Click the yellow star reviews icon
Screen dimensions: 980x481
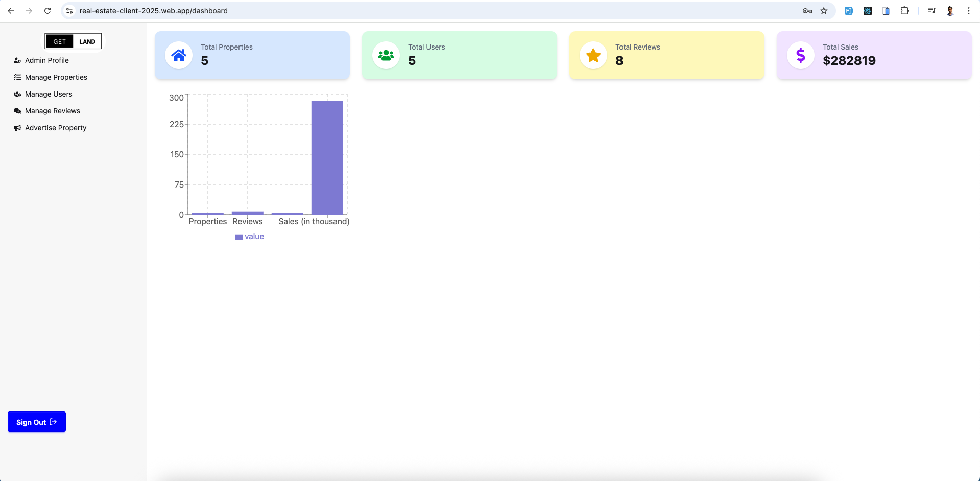(593, 55)
